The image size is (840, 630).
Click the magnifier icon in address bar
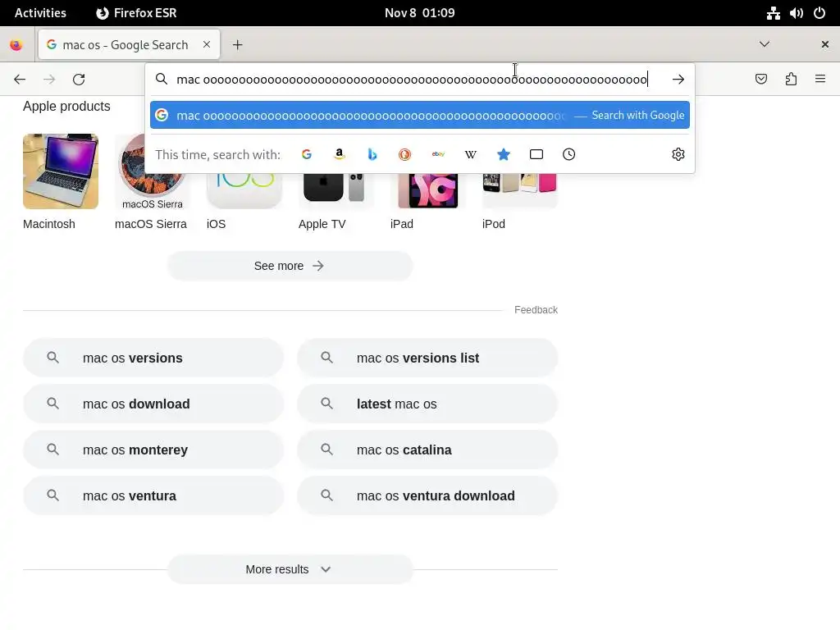tap(162, 80)
